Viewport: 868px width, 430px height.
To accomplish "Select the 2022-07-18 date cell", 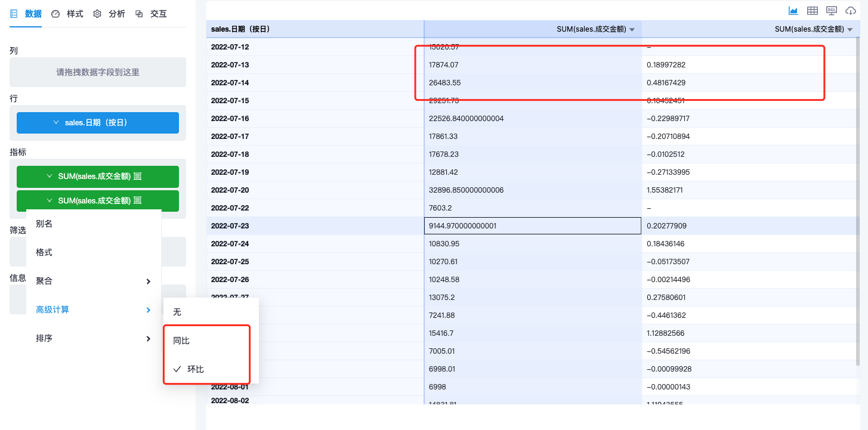I will coord(315,154).
